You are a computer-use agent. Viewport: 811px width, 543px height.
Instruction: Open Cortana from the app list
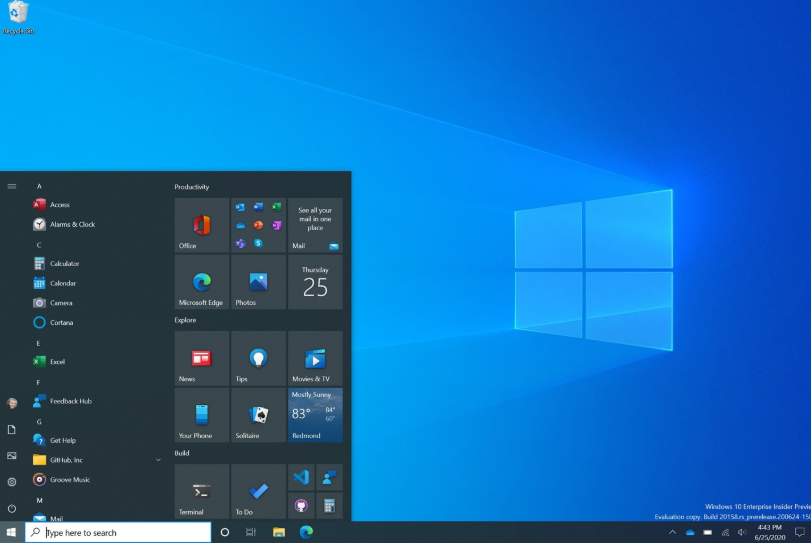point(97,323)
